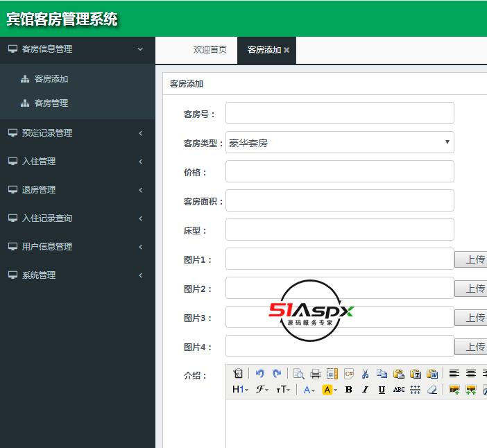Align text left in the editor
The width and height of the screenshot is (487, 448).
click(454, 374)
